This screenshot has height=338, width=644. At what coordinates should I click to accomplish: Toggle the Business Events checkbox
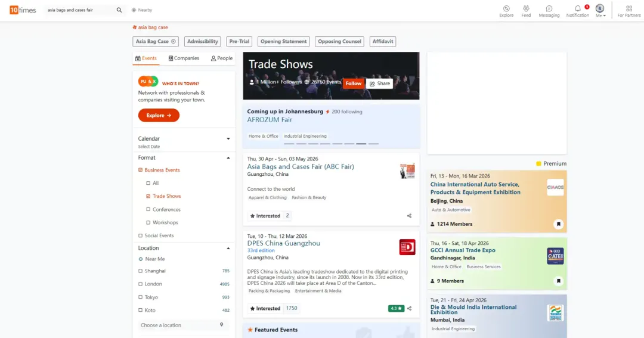pyautogui.click(x=141, y=170)
